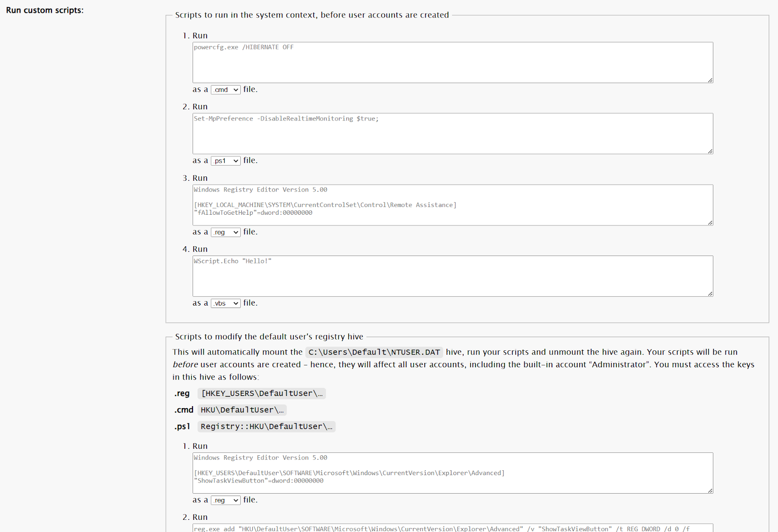Click the resize handle of script 1 textarea
This screenshot has width=778, height=532.
point(710,79)
